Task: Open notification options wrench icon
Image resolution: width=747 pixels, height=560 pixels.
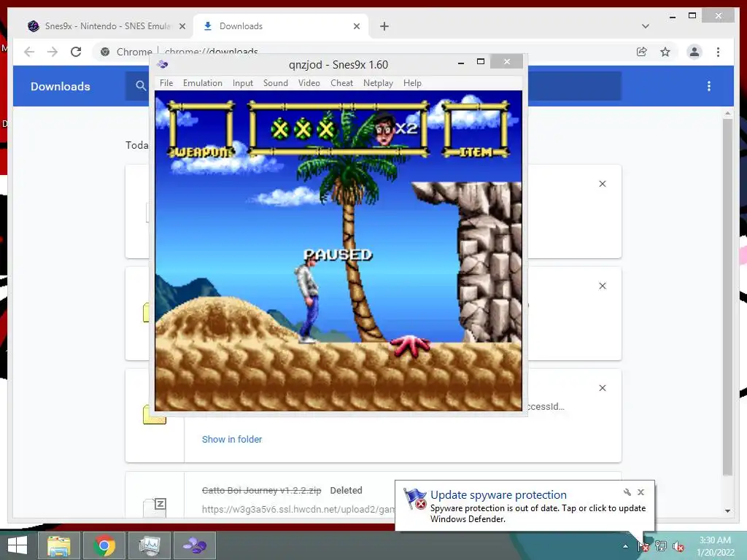Action: coord(627,492)
